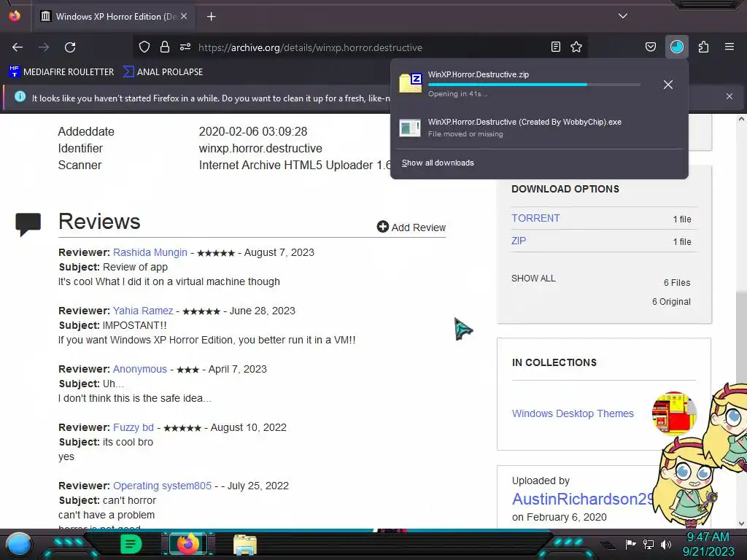This screenshot has height=560, width=747.
Task: Click the taskbar clock 9:47 AM
Action: coord(708,537)
